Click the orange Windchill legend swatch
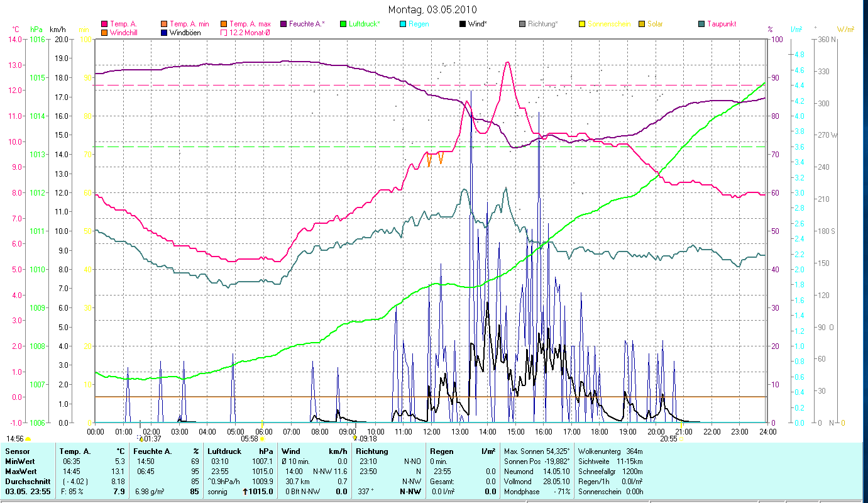The image size is (868, 503). [x=105, y=32]
